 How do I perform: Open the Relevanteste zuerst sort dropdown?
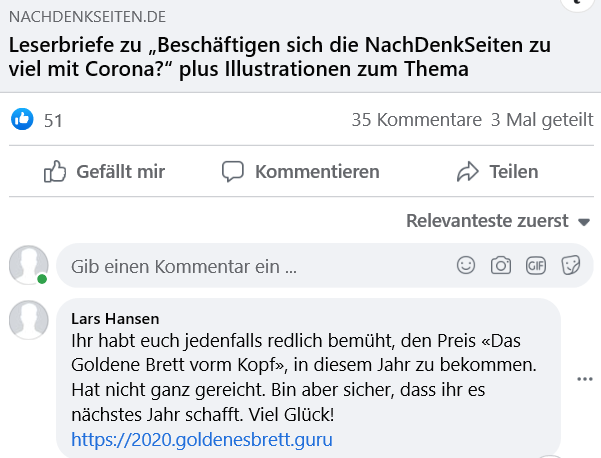pyautogui.click(x=498, y=221)
